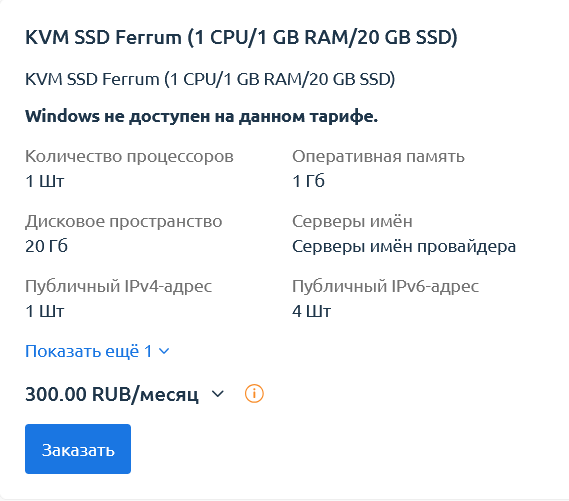Select the bold KVM SSD Ferrum plan title
Viewport: 569px width, 501px height.
pyautogui.click(x=241, y=37)
